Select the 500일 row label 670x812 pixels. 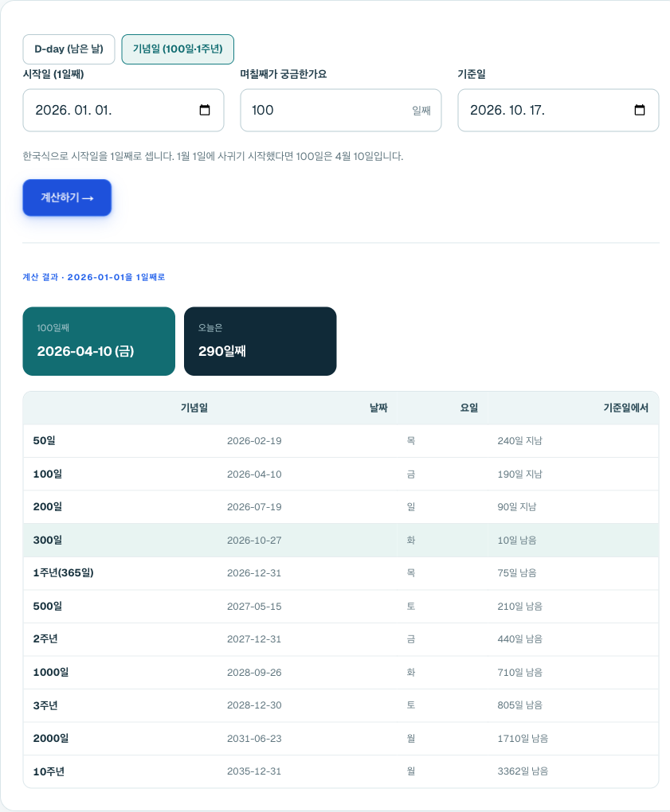[48, 606]
